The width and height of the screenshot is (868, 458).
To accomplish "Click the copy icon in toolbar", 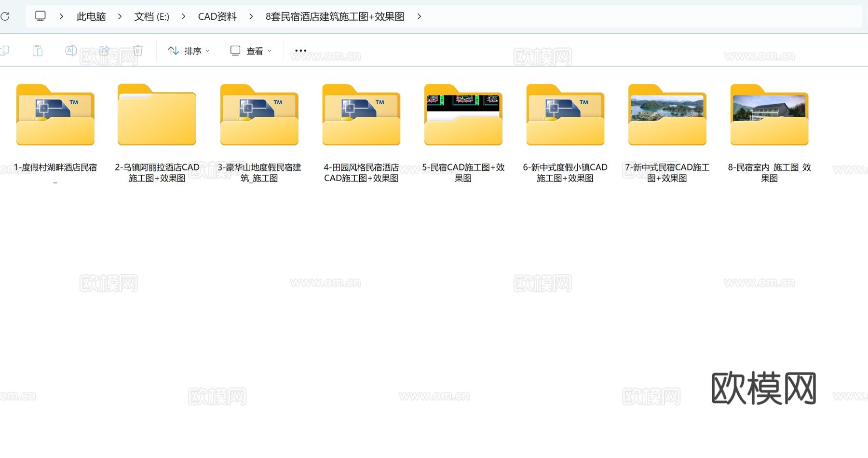I will 5,50.
